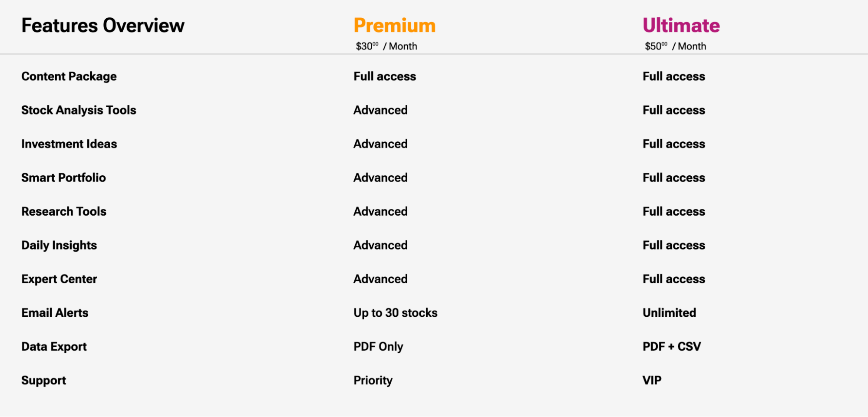Select the 'PDF Only' Premium export value
The height and width of the screenshot is (417, 868).
point(378,346)
